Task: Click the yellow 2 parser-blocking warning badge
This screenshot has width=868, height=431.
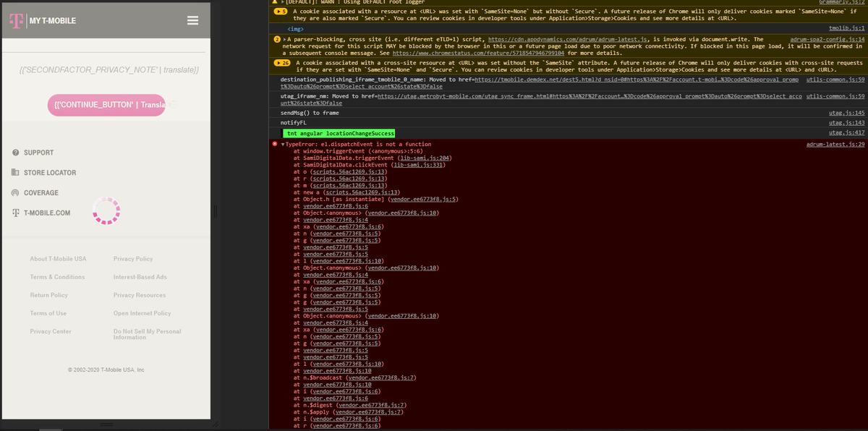Action: (x=276, y=39)
